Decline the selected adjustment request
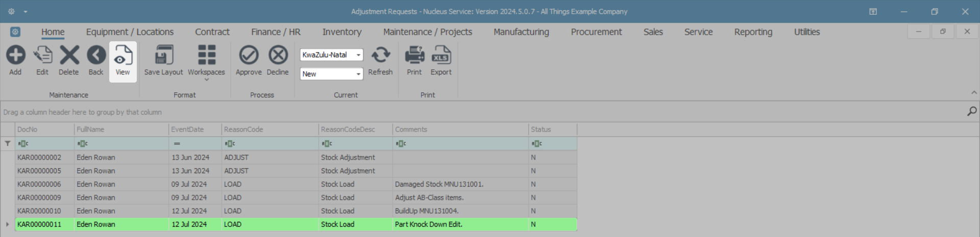 (278, 55)
